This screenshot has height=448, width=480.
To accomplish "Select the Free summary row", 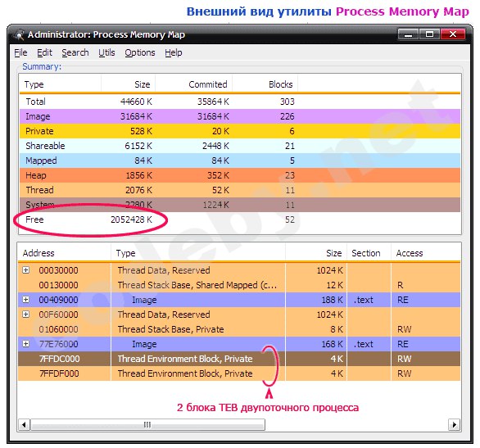I will [x=240, y=219].
